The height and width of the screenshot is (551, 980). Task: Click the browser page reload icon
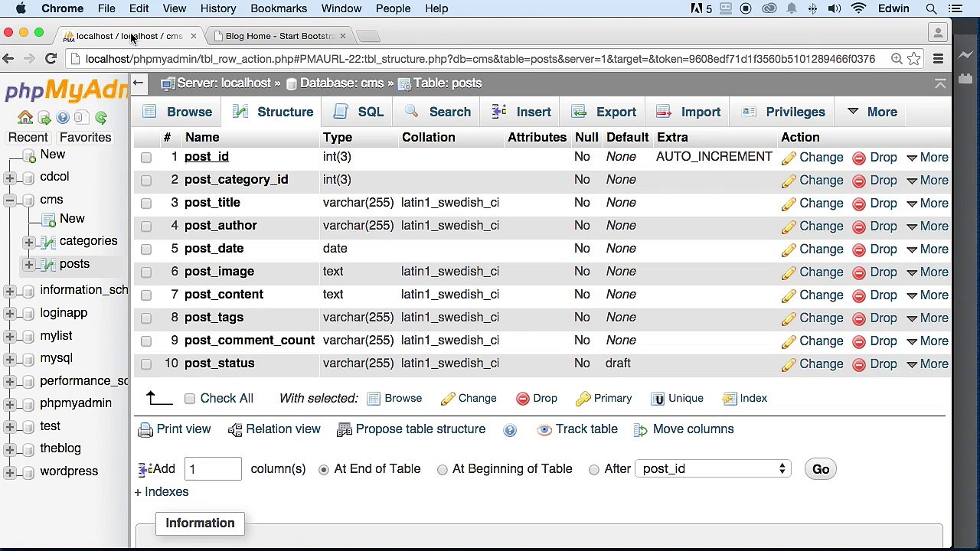pos(51,59)
